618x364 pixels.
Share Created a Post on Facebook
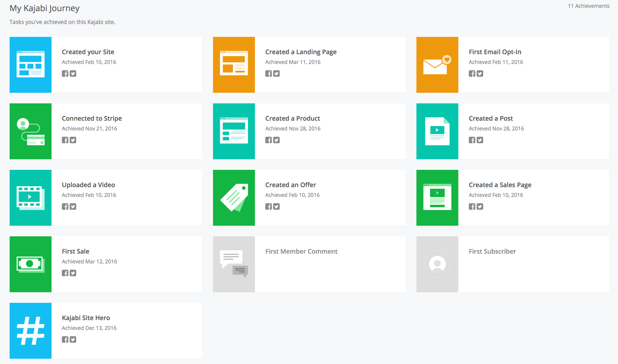tap(472, 140)
